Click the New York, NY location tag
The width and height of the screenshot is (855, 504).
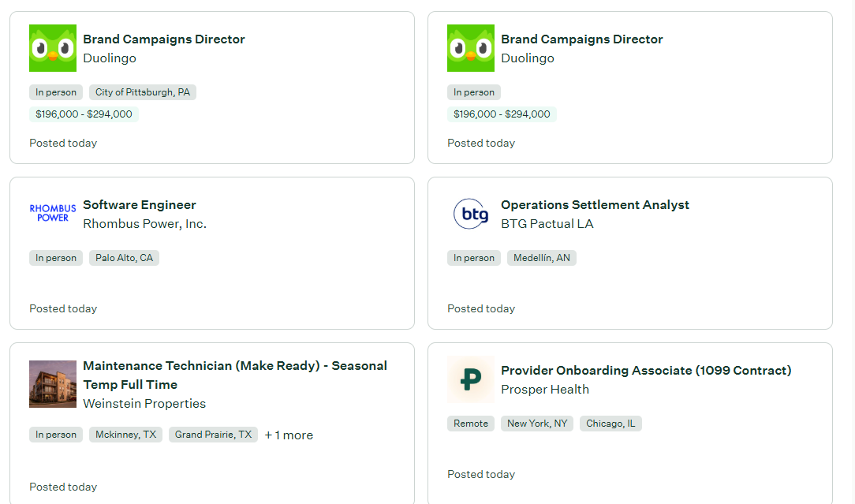(x=537, y=424)
